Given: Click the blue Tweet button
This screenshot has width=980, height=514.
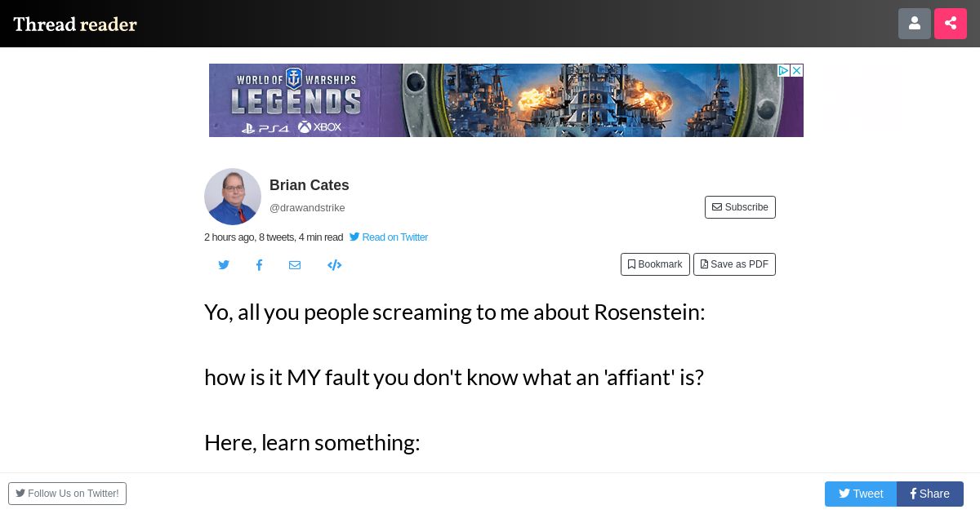Looking at the screenshot, I should point(861,494).
